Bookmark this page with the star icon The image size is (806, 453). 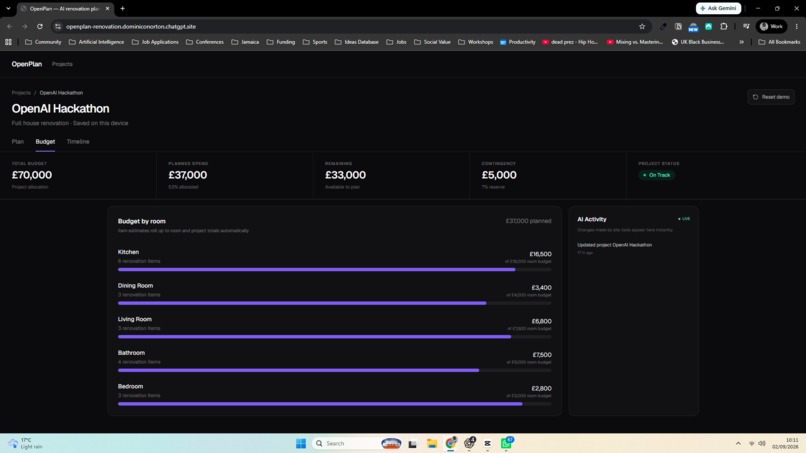pos(642,26)
